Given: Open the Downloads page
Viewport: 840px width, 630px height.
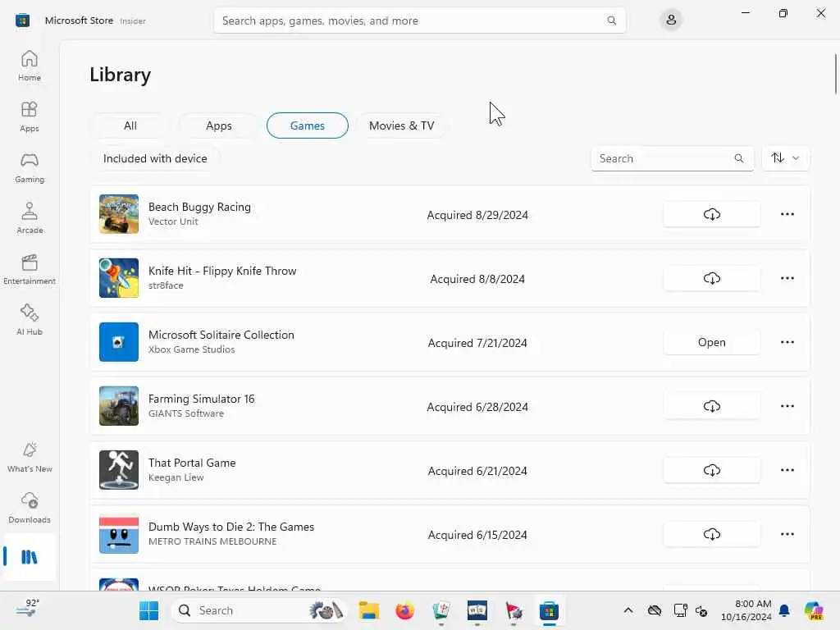Looking at the screenshot, I should (x=30, y=509).
